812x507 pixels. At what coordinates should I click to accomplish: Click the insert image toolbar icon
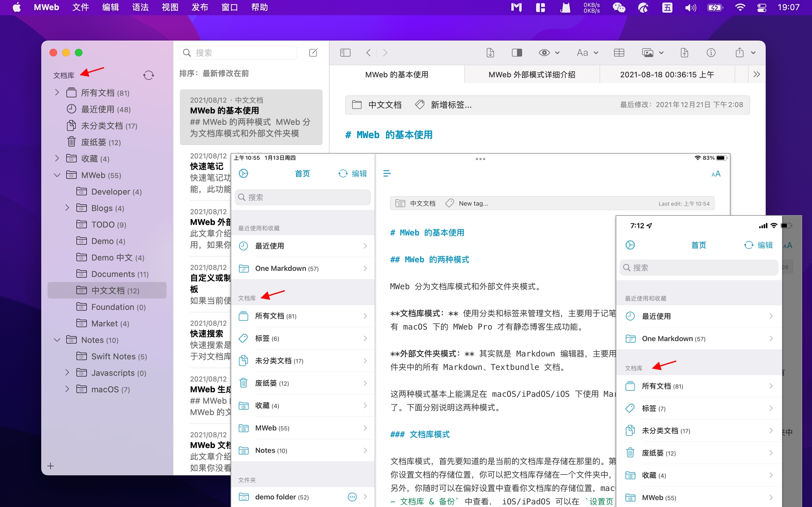tap(648, 53)
